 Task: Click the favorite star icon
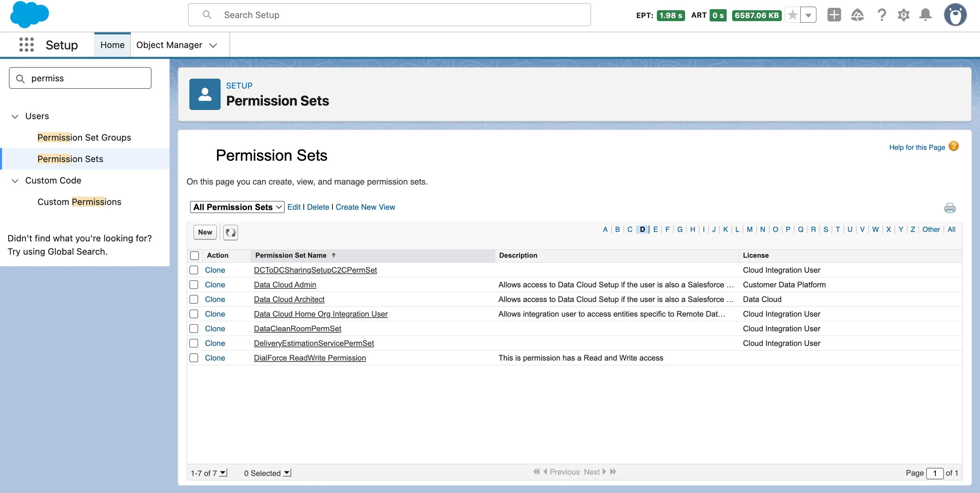[x=792, y=15]
